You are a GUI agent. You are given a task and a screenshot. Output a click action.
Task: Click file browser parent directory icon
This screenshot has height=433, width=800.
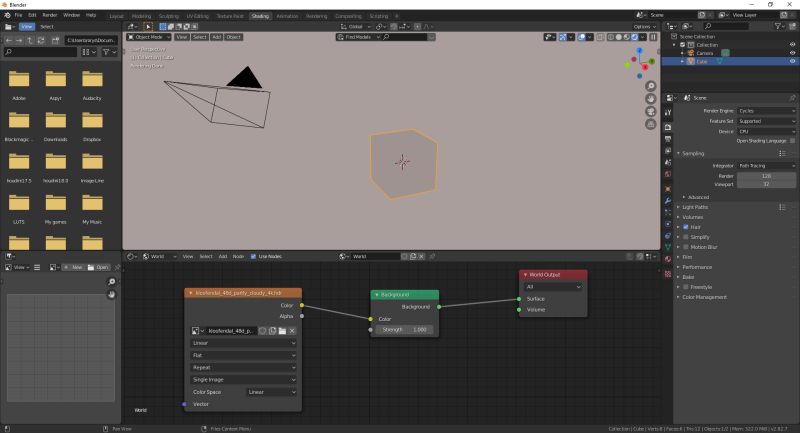[30, 40]
